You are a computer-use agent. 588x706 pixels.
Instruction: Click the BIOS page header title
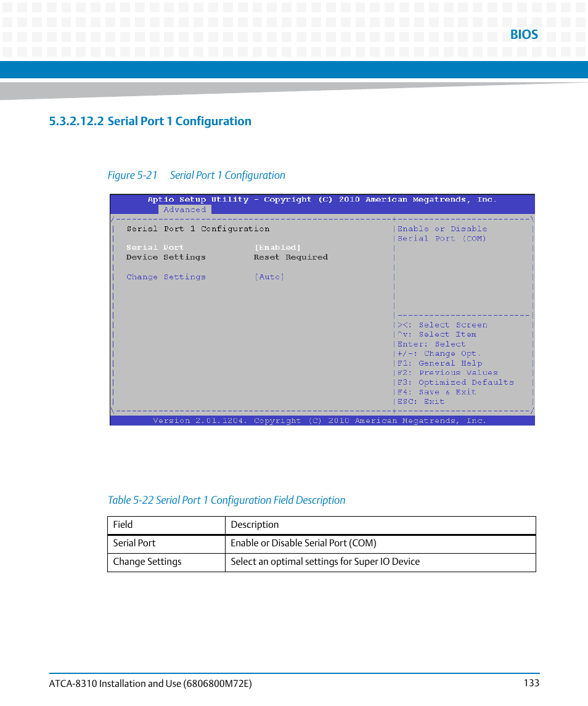coord(524,35)
